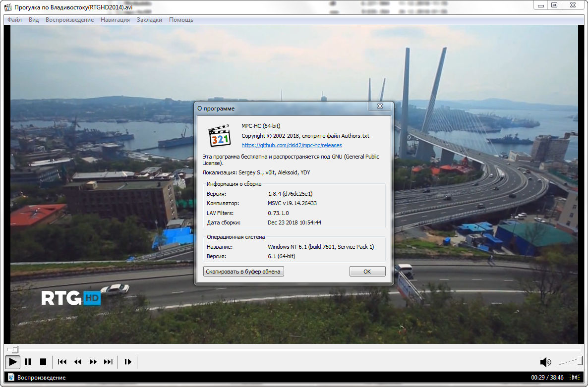Click Скопировать в буфер обмена button
This screenshot has height=387, width=588.
click(243, 272)
